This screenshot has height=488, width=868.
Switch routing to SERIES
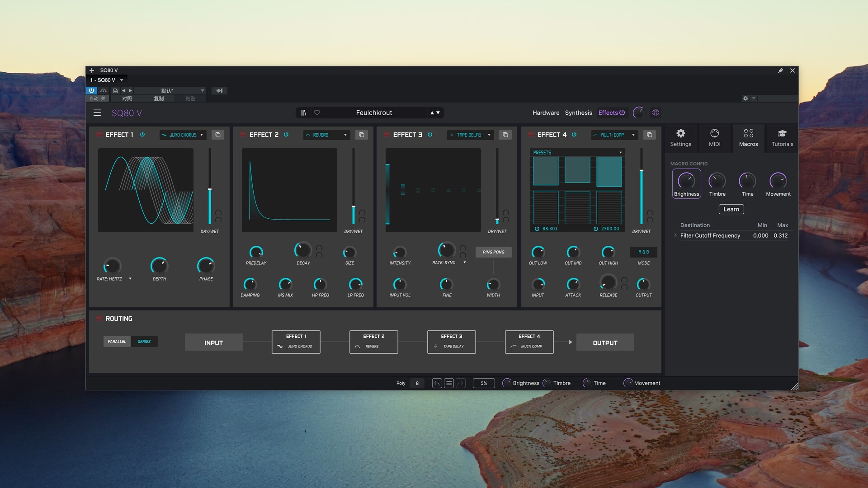pyautogui.click(x=144, y=342)
